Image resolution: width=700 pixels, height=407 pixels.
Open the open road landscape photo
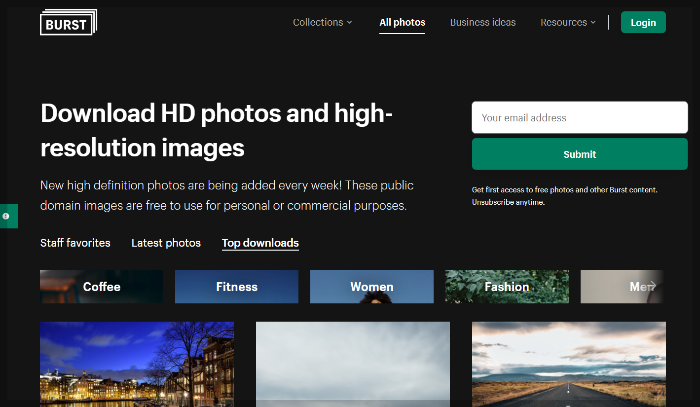click(x=569, y=364)
